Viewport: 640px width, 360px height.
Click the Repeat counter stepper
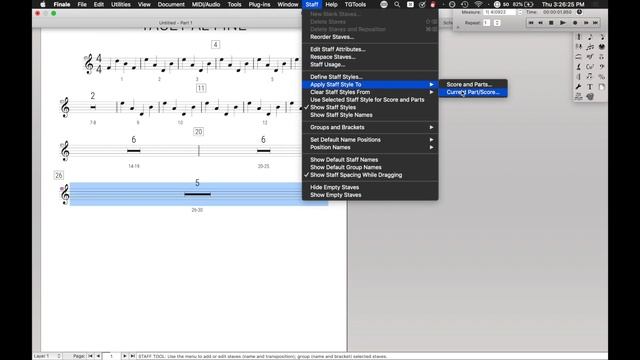[x=497, y=23]
